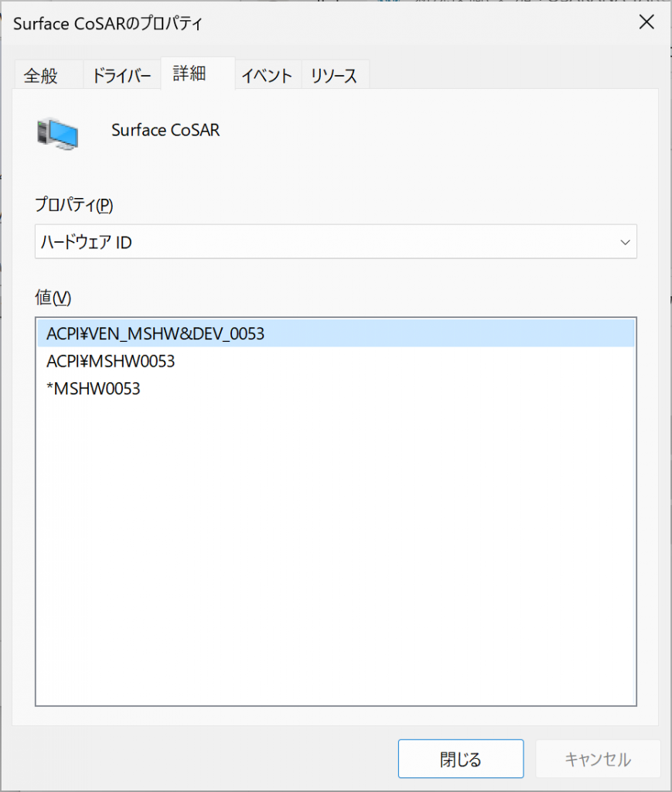Click the Surface CoSAR device name text
This screenshot has height=792, width=672.
pos(165,130)
